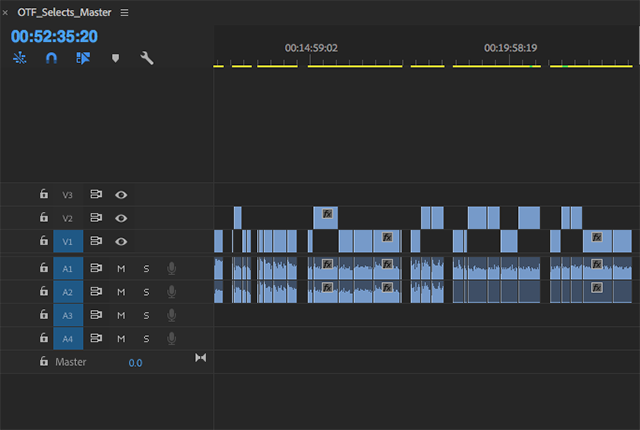This screenshot has width=640, height=430.
Task: Click Master volume value 0.0
Action: click(x=135, y=362)
